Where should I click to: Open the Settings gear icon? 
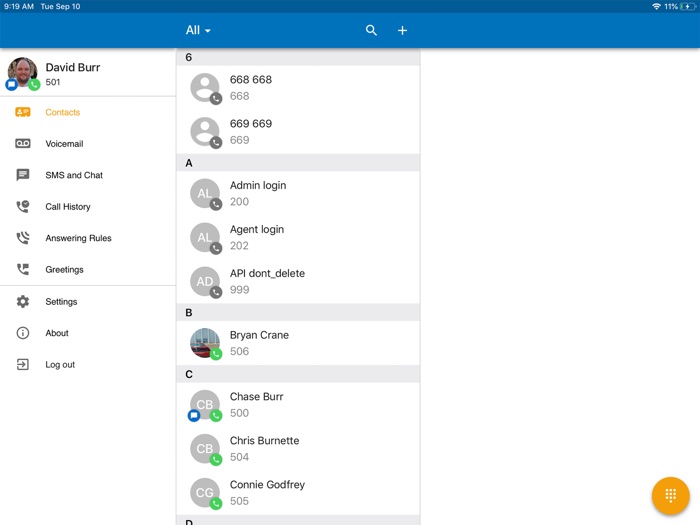click(23, 302)
